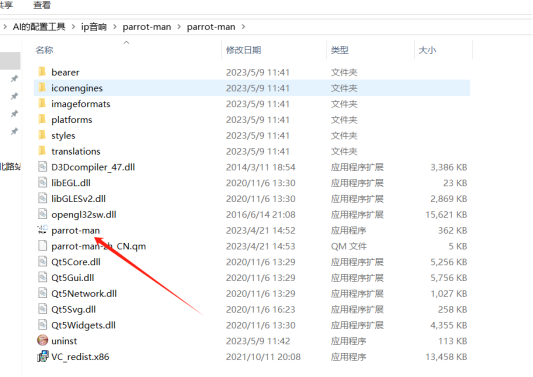Viewport: 533px width, 377px height.
Task: Select the platforms folder icon
Action: tap(42, 119)
